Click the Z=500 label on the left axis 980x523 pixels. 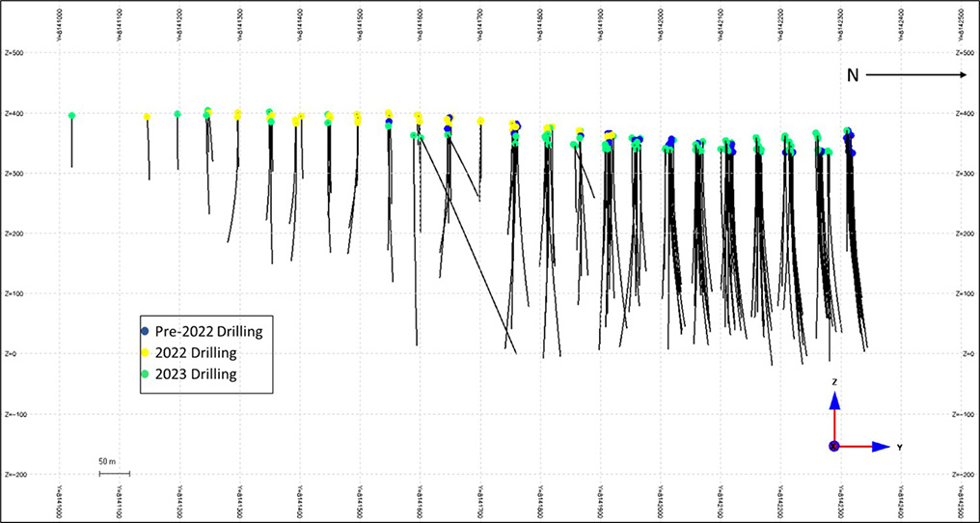tap(14, 53)
